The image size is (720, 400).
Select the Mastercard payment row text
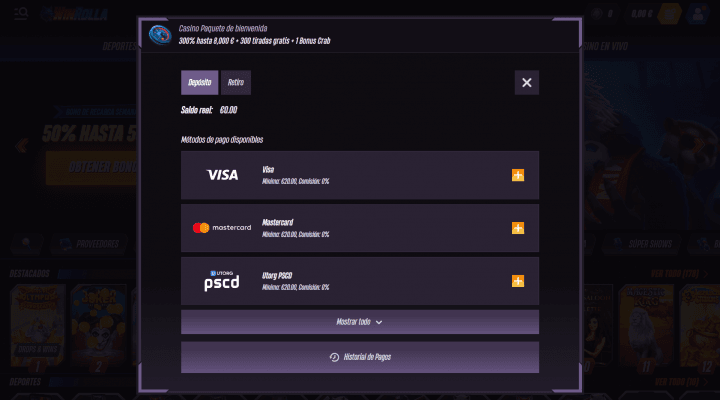pos(295,228)
